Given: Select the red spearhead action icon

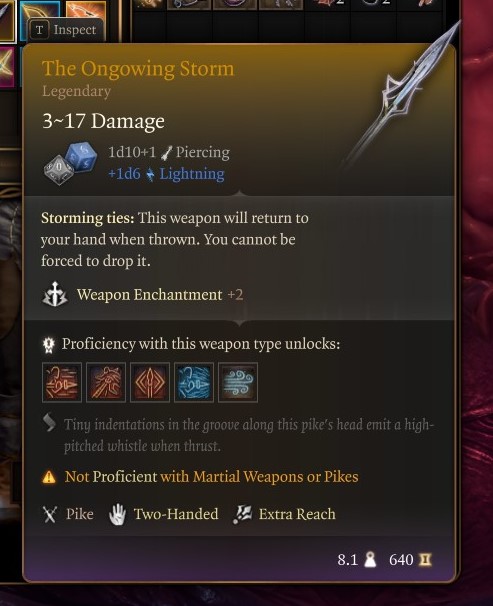Looking at the screenshot, I should [150, 382].
